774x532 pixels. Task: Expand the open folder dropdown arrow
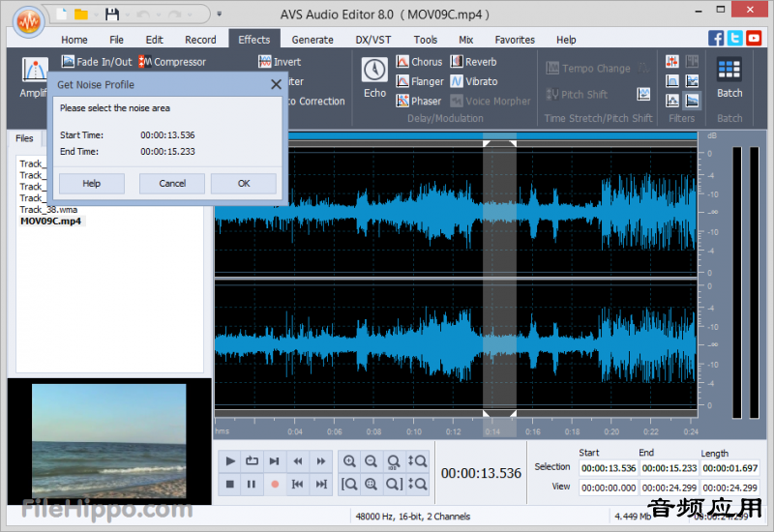[96, 15]
